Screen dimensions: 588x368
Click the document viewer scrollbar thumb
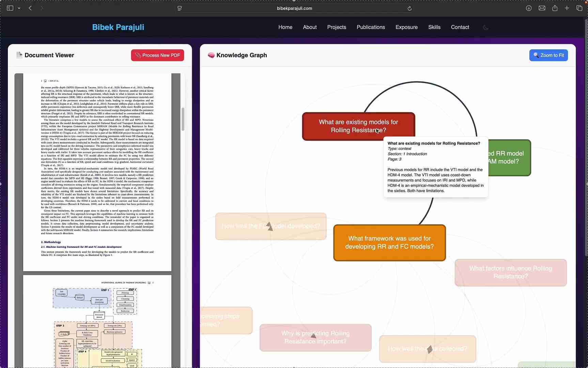183,119
